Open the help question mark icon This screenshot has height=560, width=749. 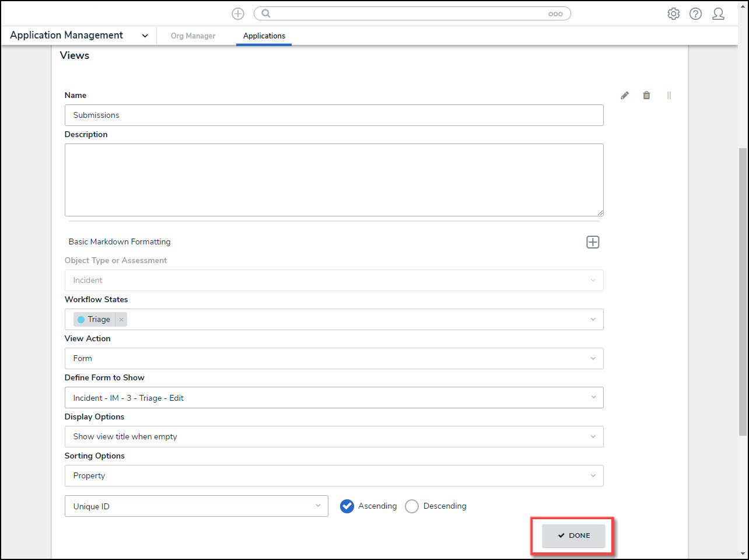pyautogui.click(x=695, y=14)
